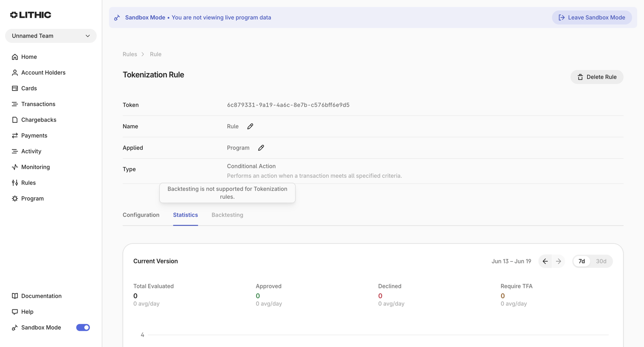Click the Transactions list icon
644x347 pixels.
point(15,104)
